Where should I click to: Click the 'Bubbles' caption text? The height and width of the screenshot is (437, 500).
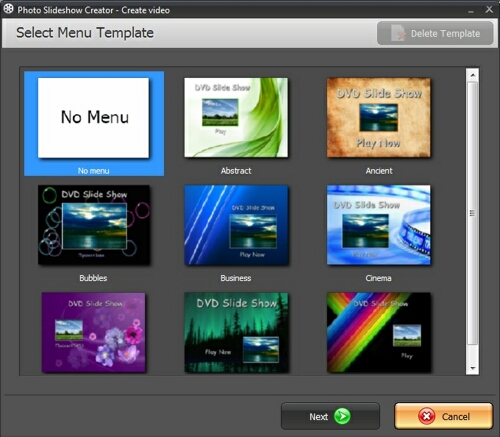coord(93,278)
